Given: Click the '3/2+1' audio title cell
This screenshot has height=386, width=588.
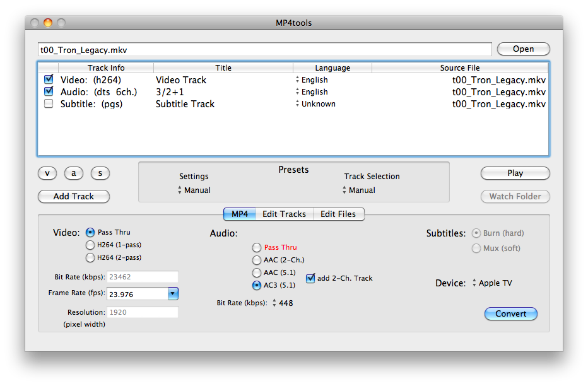Looking at the screenshot, I should [x=170, y=92].
